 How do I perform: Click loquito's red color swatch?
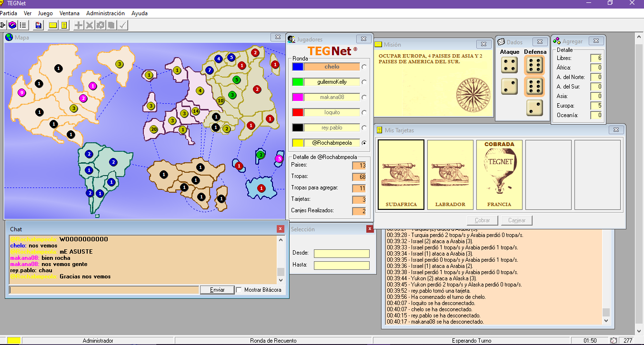point(297,113)
